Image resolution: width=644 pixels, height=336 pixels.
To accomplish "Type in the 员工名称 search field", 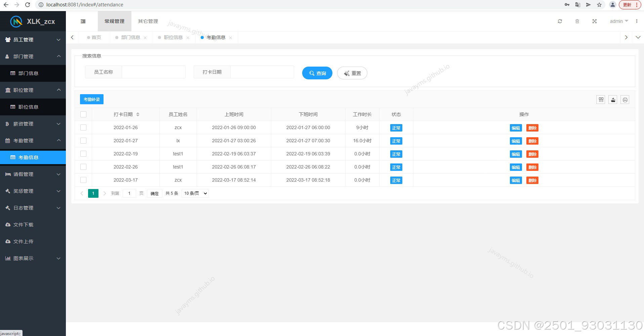I will coord(153,72).
